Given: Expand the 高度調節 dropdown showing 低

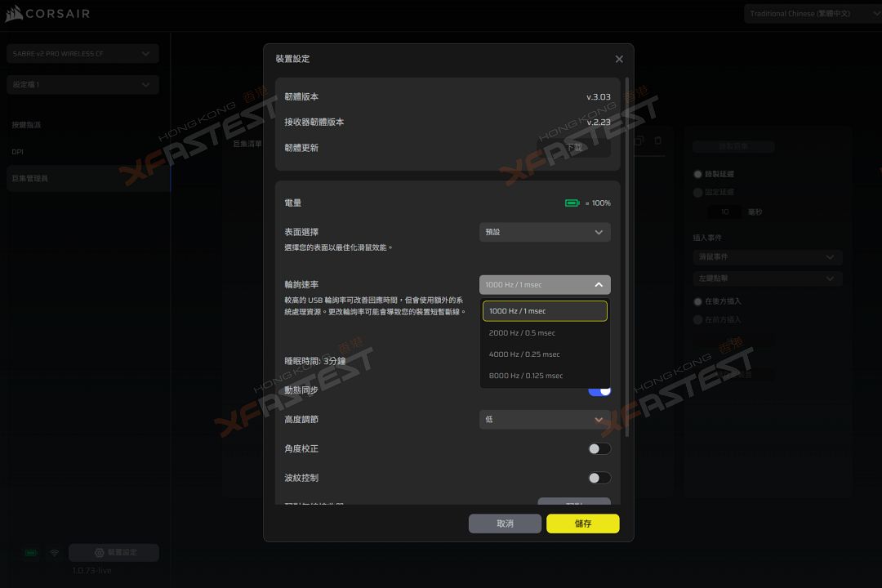Looking at the screenshot, I should click(545, 419).
